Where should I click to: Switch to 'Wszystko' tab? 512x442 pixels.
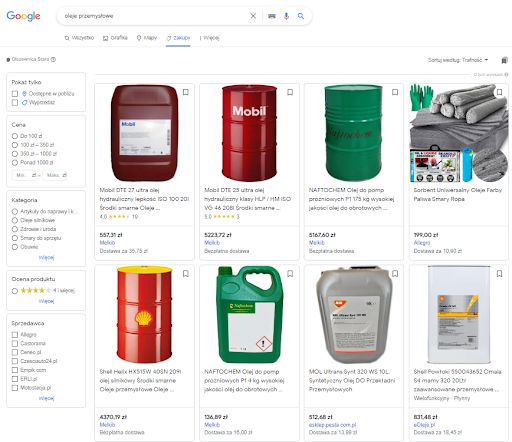coord(79,38)
